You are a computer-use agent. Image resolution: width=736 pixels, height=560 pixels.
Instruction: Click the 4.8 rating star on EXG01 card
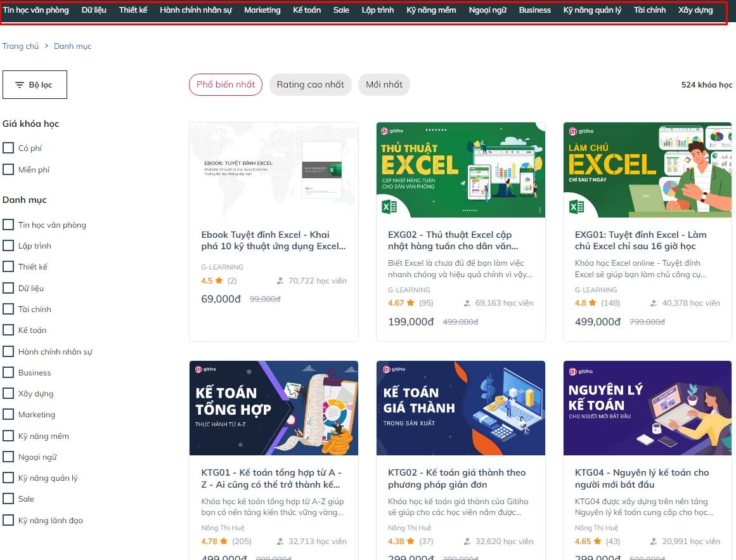(592, 303)
